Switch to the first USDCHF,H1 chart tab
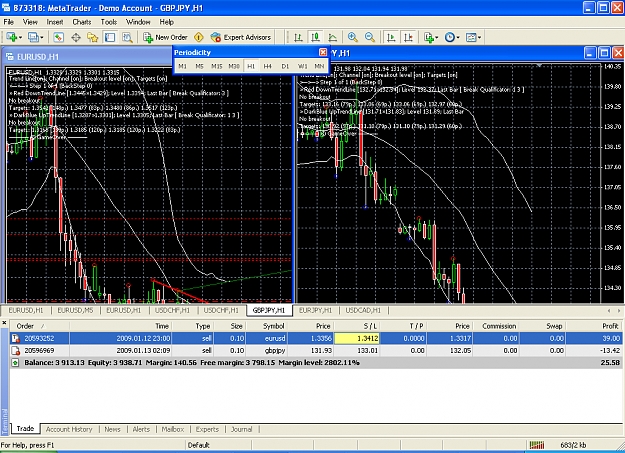 (172, 310)
